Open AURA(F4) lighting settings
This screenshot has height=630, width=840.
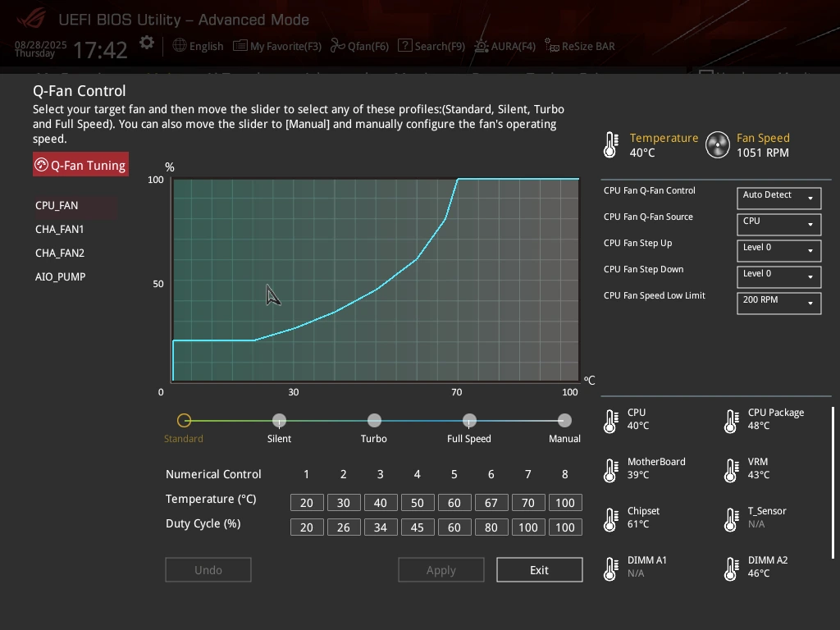click(504, 46)
